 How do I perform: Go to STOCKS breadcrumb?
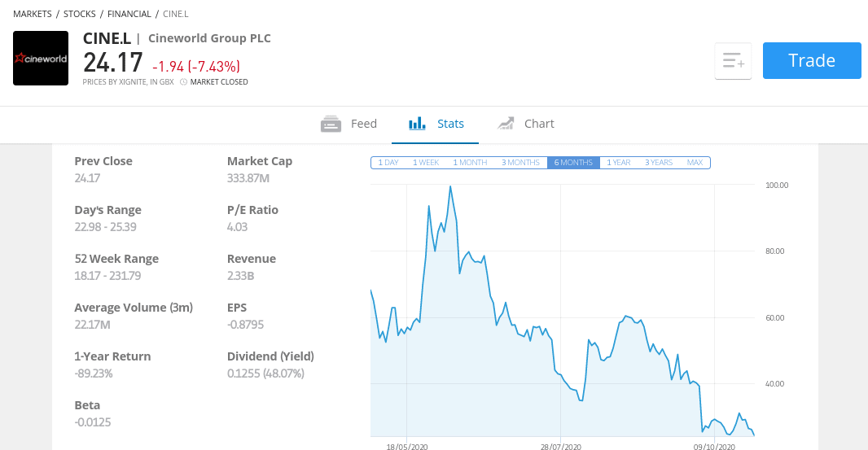tap(79, 14)
